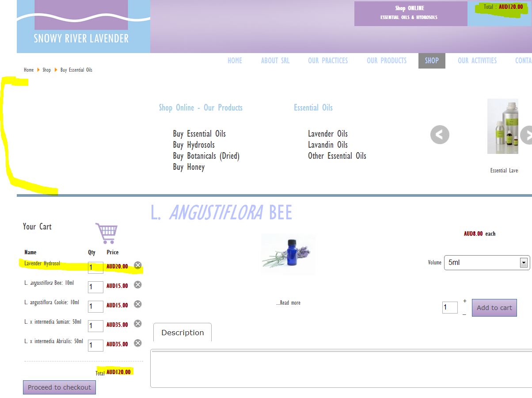This screenshot has height=398, width=532.
Task: Click the Home breadcrumb link
Action: 29,70
